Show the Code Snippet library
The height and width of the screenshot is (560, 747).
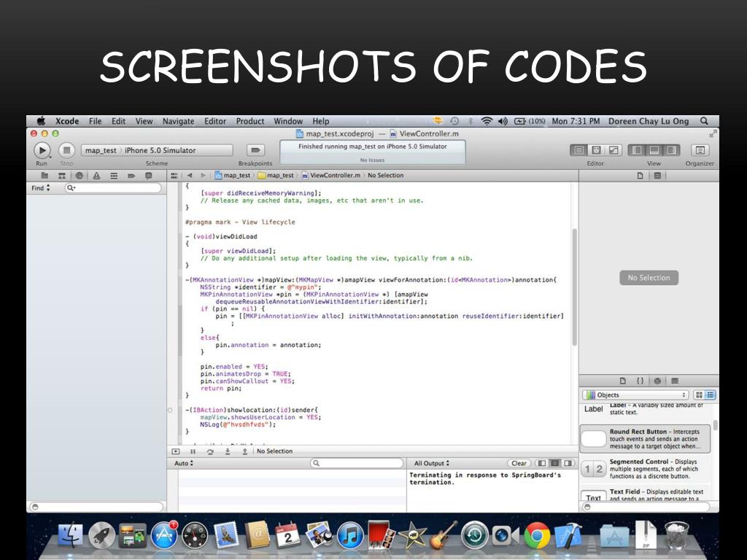click(x=640, y=381)
